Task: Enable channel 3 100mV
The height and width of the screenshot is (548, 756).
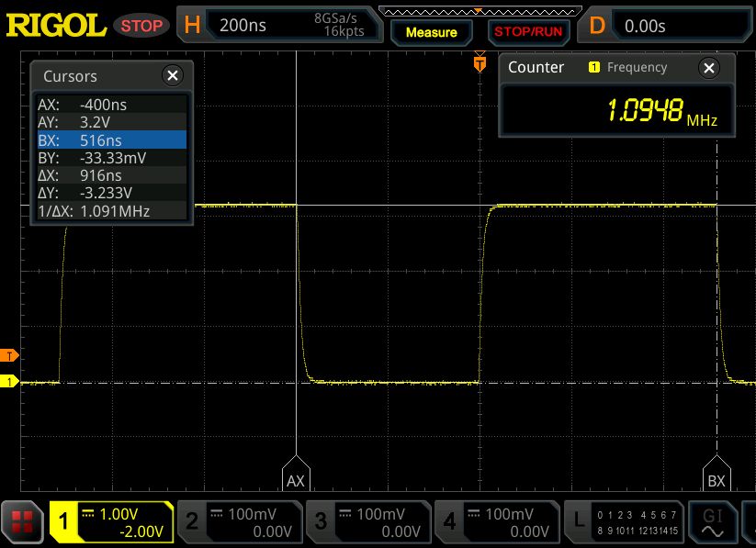Action: (x=367, y=522)
